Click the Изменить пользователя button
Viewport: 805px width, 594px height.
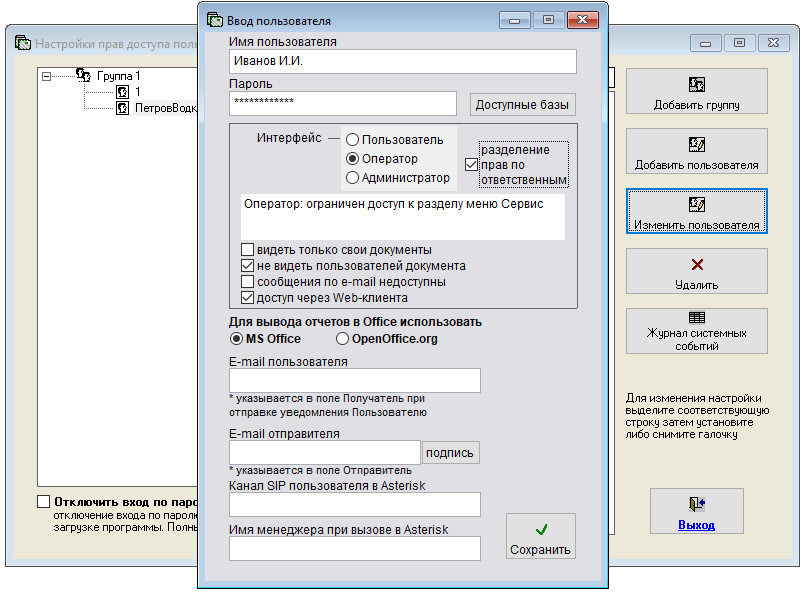[697, 212]
